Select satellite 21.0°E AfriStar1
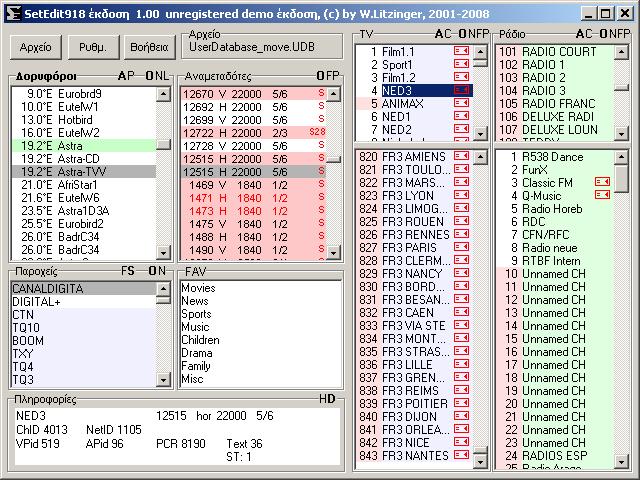 click(x=84, y=185)
